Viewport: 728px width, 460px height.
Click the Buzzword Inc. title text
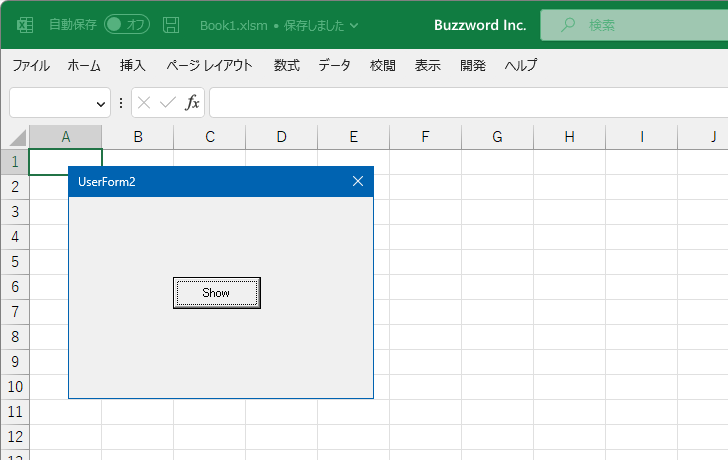[x=480, y=25]
